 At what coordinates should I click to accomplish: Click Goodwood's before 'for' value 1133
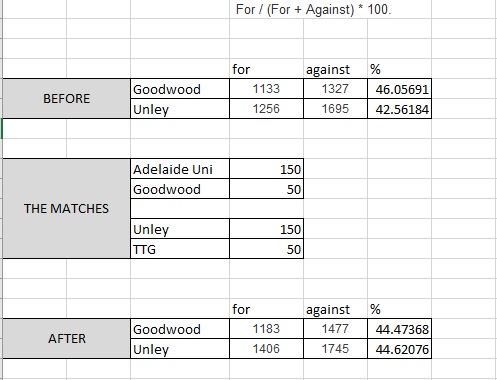[266, 89]
